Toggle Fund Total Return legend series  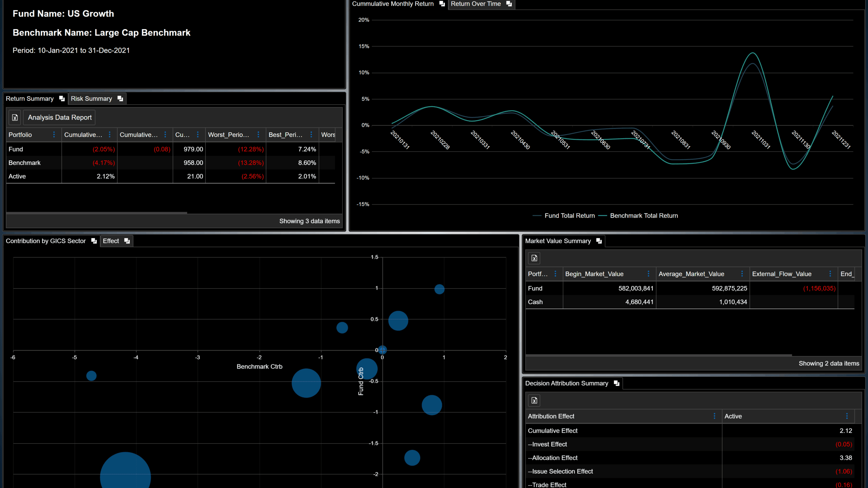coord(564,216)
